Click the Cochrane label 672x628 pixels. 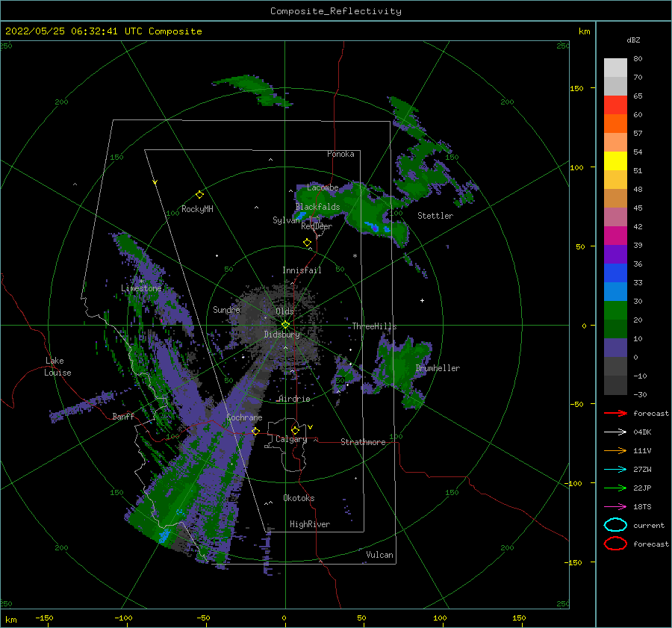coord(244,417)
